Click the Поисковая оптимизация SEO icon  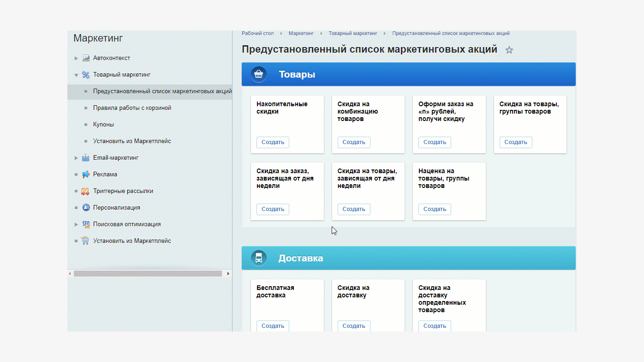pyautogui.click(x=86, y=224)
